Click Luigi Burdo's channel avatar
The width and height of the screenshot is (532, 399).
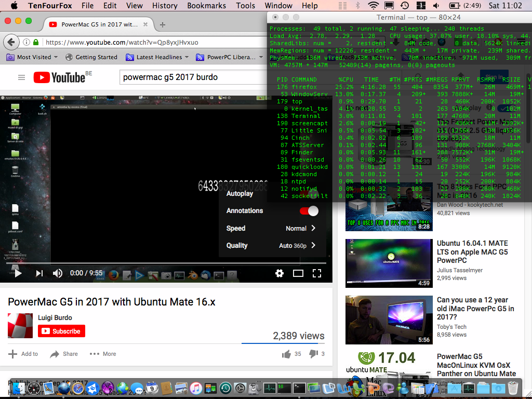[20, 326]
